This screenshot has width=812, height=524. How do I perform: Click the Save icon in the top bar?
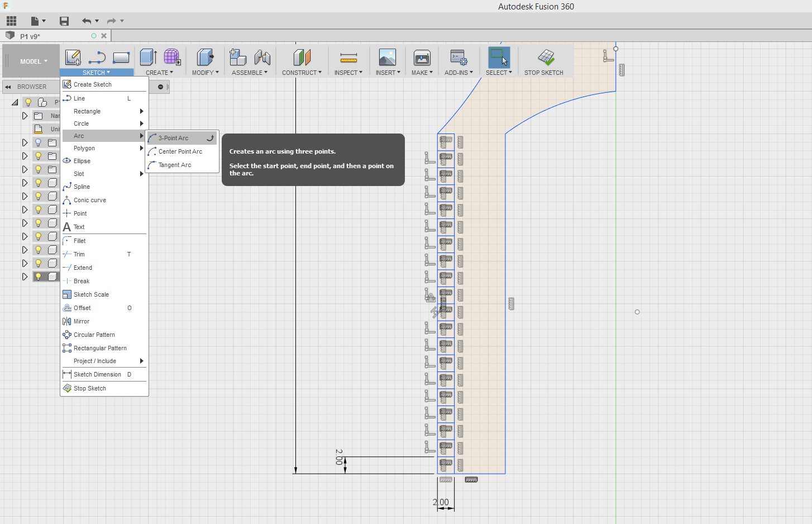(64, 21)
